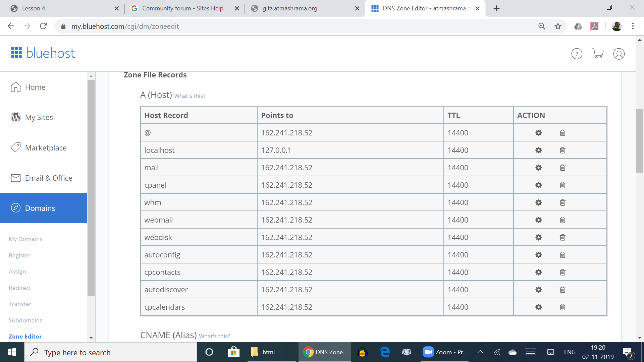Select Zone Editor from sidebar menu
Viewport: 644px width, 362px height.
click(x=25, y=337)
